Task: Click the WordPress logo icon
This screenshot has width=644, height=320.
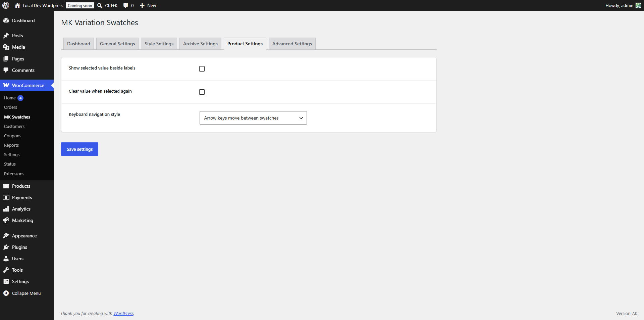Action: click(x=6, y=5)
